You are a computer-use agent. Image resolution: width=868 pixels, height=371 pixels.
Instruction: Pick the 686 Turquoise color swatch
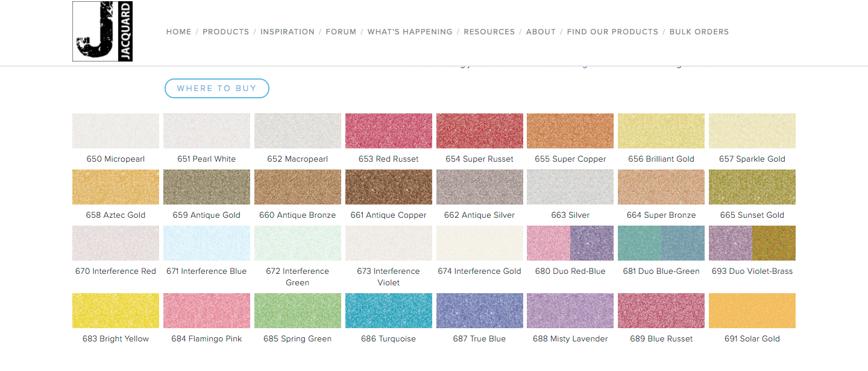[389, 311]
